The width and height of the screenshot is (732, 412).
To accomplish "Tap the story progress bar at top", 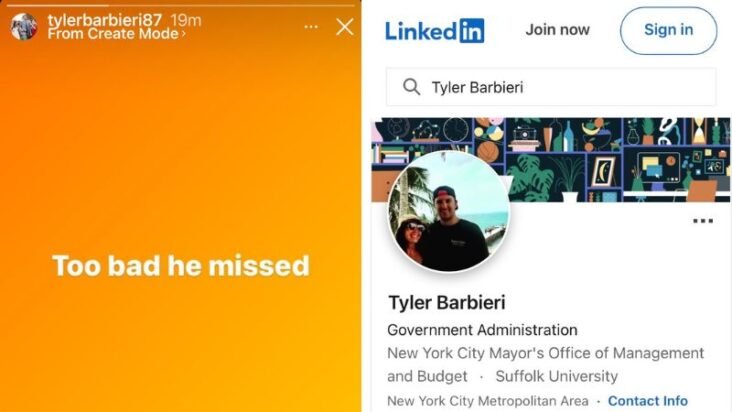I will (x=181, y=6).
